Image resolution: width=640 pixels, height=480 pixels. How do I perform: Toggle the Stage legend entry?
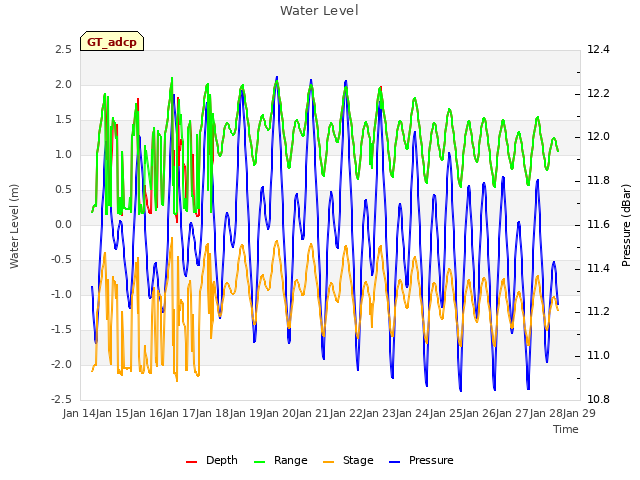348,460
